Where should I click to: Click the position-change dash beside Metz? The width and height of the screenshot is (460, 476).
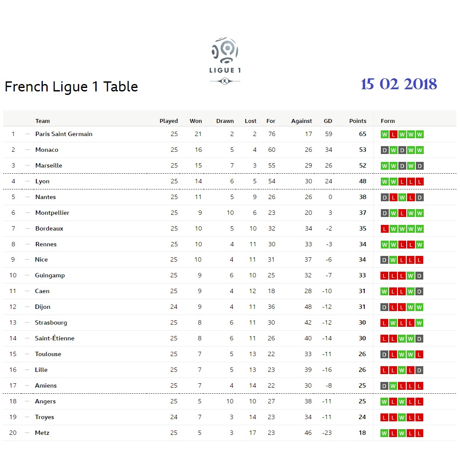[28, 433]
